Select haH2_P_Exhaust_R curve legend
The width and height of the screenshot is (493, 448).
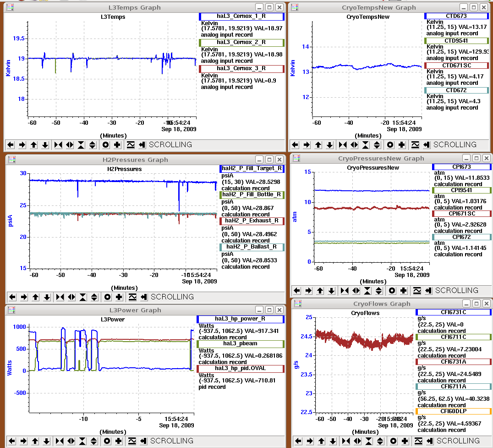pos(252,221)
